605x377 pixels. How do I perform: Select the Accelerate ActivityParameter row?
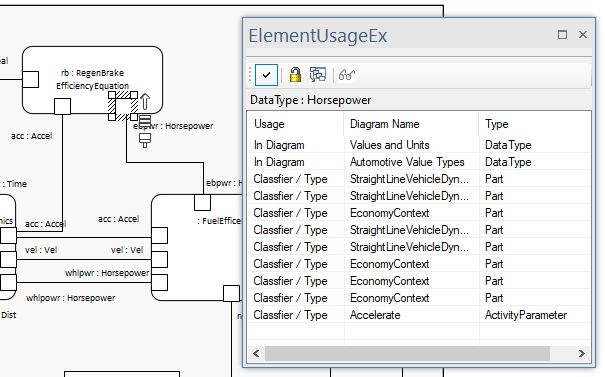pyautogui.click(x=419, y=315)
